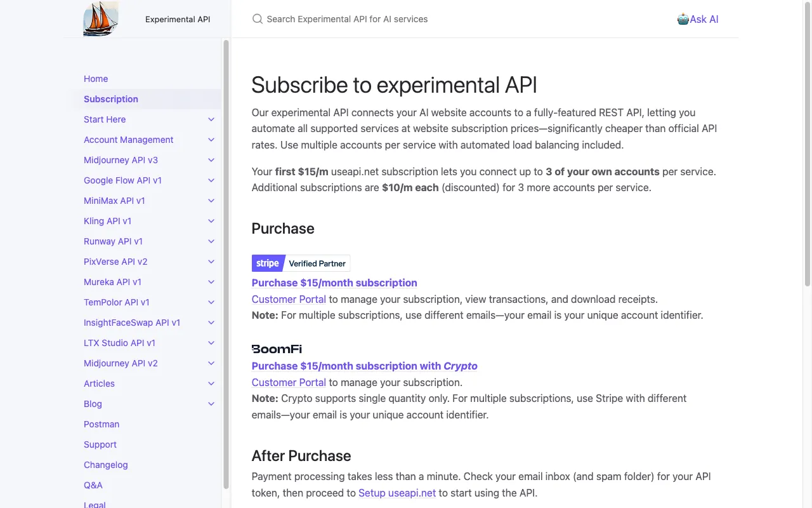Open Blog sidebar link
812x508 pixels.
[x=93, y=404]
